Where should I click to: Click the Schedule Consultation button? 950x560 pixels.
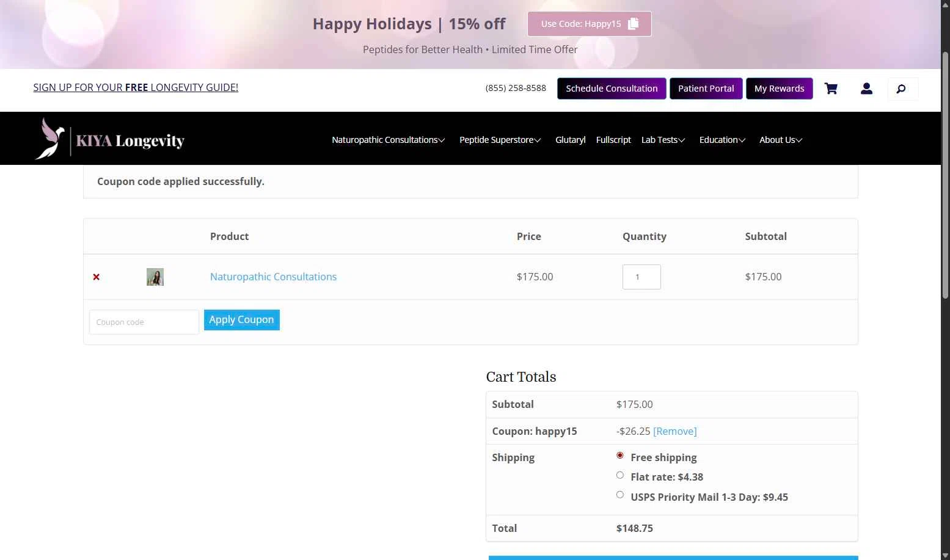612,89
